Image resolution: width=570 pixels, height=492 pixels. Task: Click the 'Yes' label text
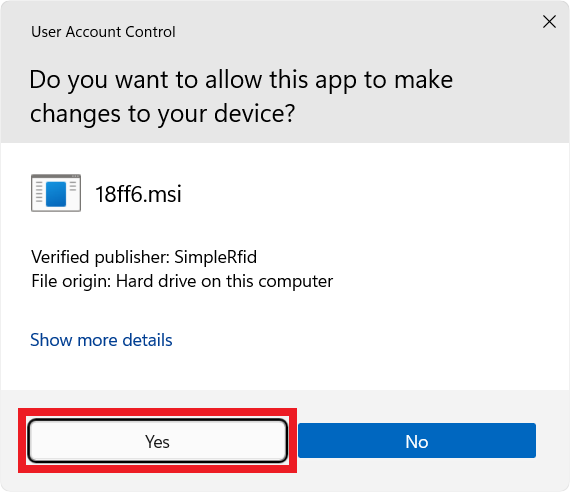tap(157, 442)
